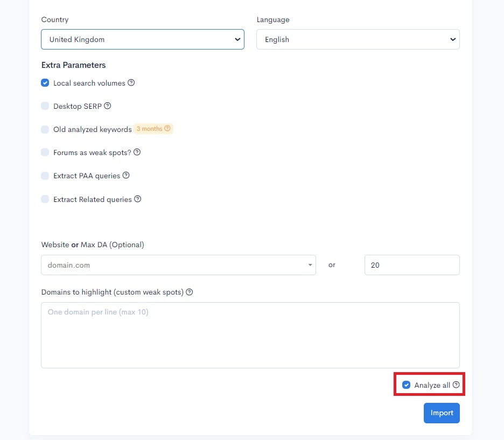Expand the domain.com website selector

(178, 265)
